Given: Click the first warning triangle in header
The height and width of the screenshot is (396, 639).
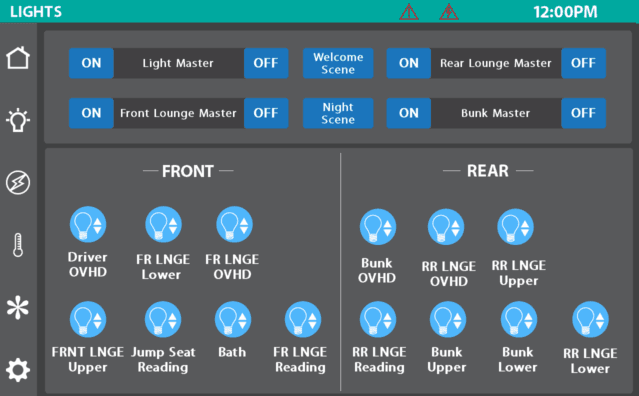Looking at the screenshot, I should [409, 11].
